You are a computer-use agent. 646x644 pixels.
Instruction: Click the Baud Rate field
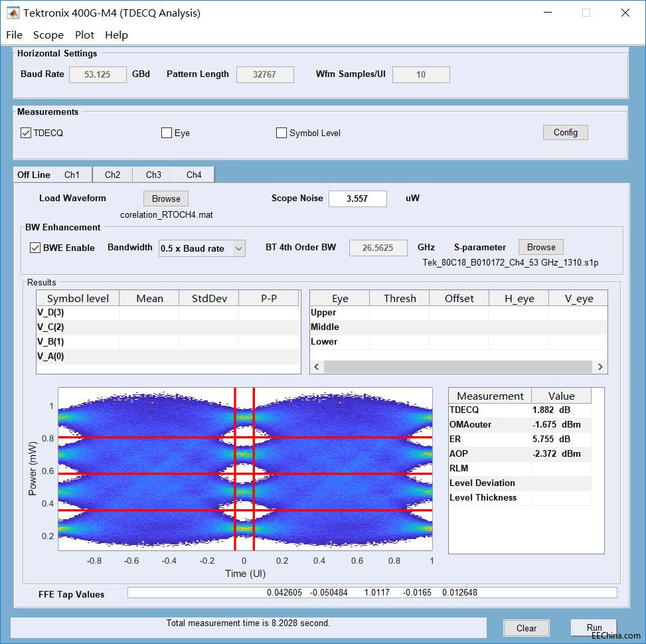click(98, 74)
